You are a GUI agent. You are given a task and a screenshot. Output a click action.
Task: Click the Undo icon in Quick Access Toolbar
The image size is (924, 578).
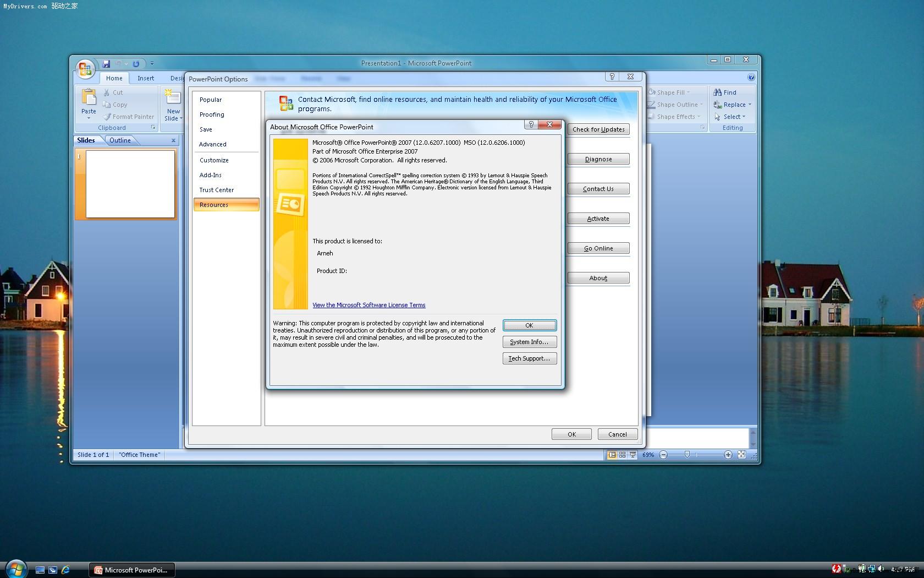point(118,64)
